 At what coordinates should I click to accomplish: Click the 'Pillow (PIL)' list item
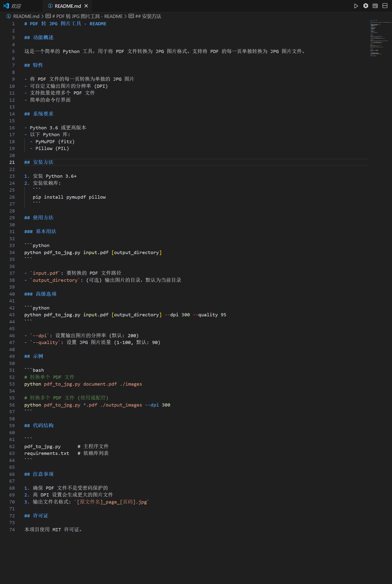52,148
